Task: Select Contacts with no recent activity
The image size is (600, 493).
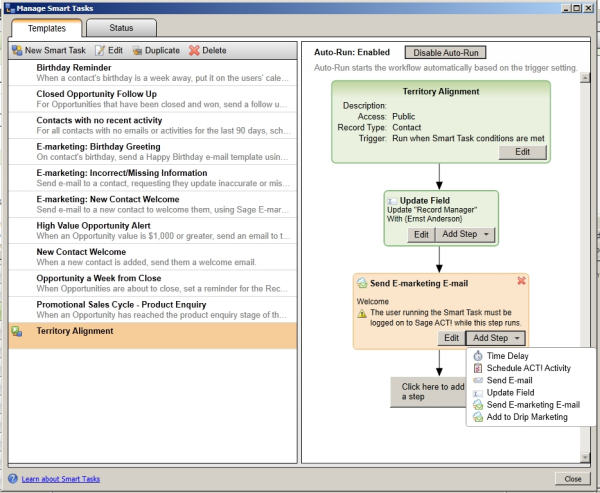Action: tap(153, 126)
